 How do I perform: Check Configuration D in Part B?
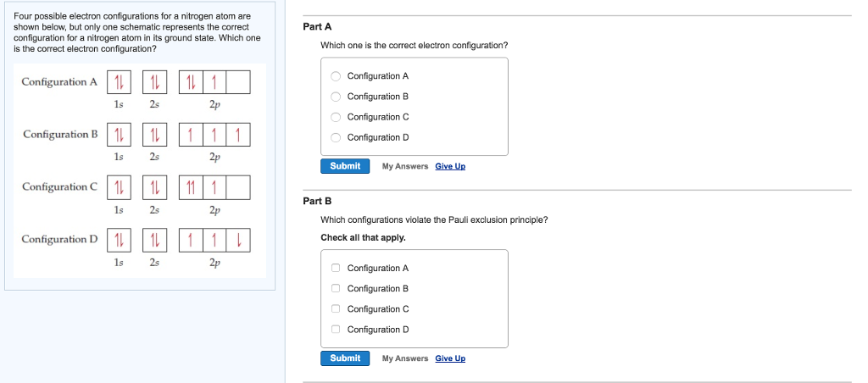[336, 330]
